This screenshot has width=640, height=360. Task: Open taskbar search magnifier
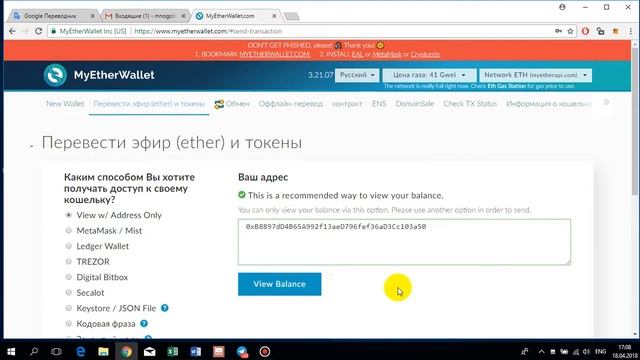(x=34, y=351)
